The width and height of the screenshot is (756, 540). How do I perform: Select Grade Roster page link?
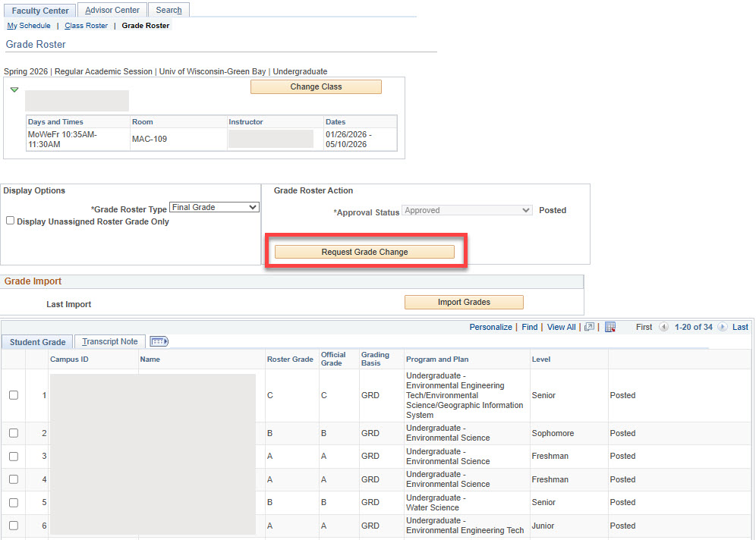pos(146,26)
